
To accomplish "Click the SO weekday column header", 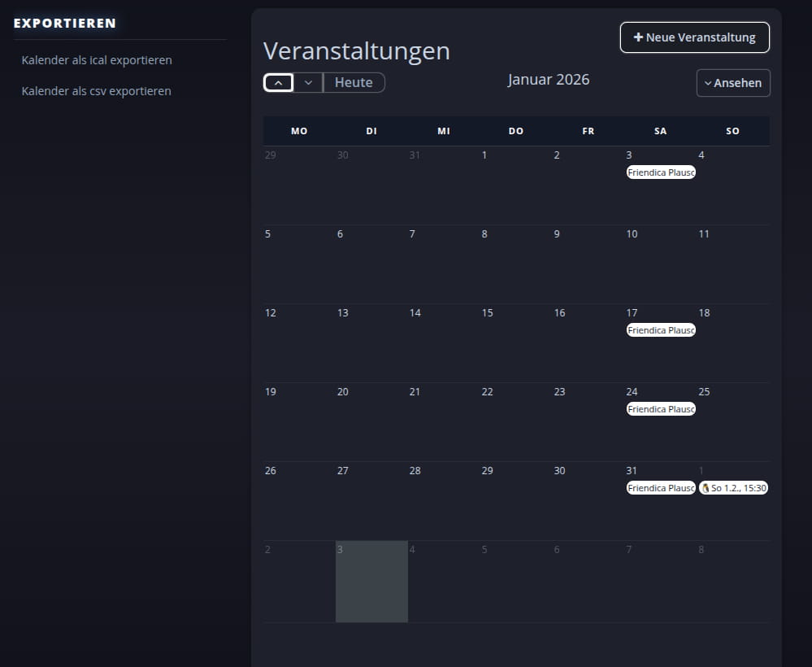I will (x=732, y=131).
